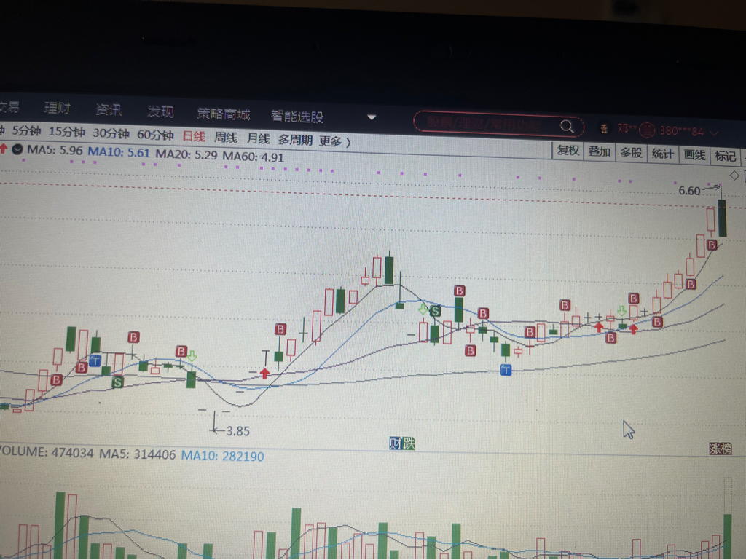Click the magnifier search icon
Image resolution: width=746 pixels, height=560 pixels.
(567, 127)
